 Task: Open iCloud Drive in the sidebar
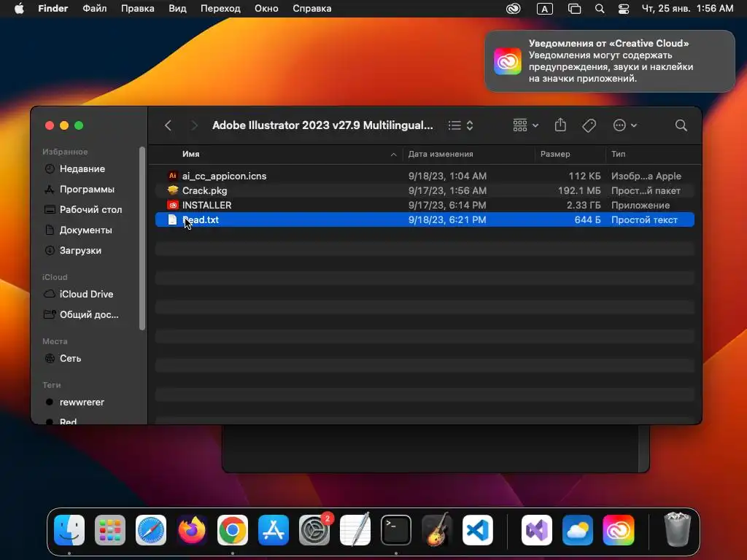point(86,295)
